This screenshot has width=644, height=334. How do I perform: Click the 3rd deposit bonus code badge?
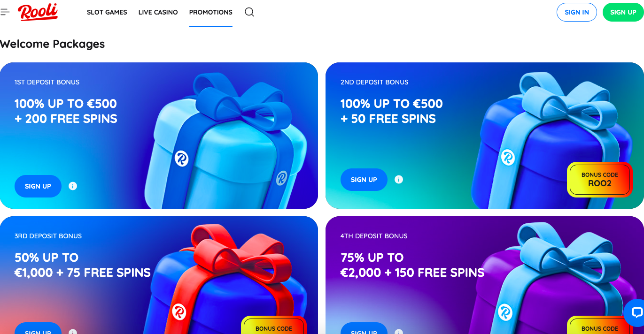coord(274,325)
